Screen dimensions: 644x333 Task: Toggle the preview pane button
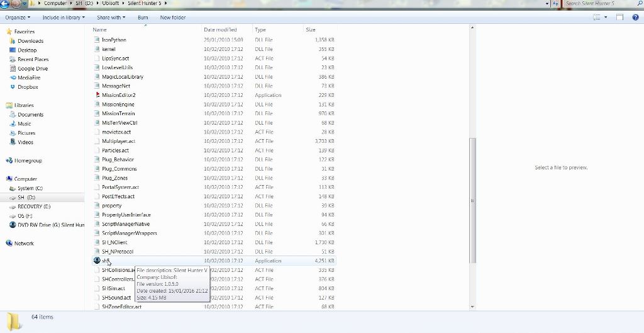coord(619,17)
